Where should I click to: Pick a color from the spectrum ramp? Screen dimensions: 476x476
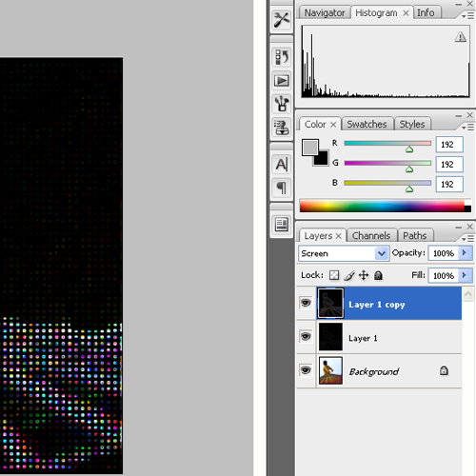[386, 206]
